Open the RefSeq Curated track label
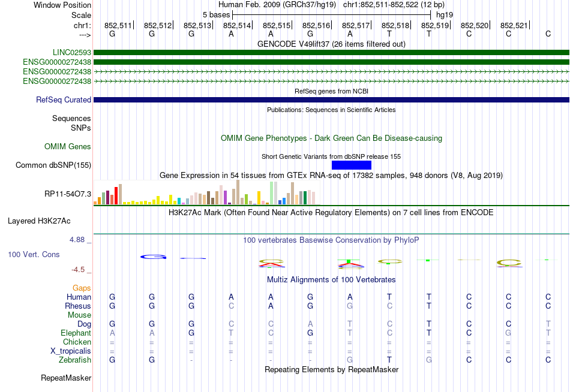This screenshot has height=392, width=570. [63, 99]
